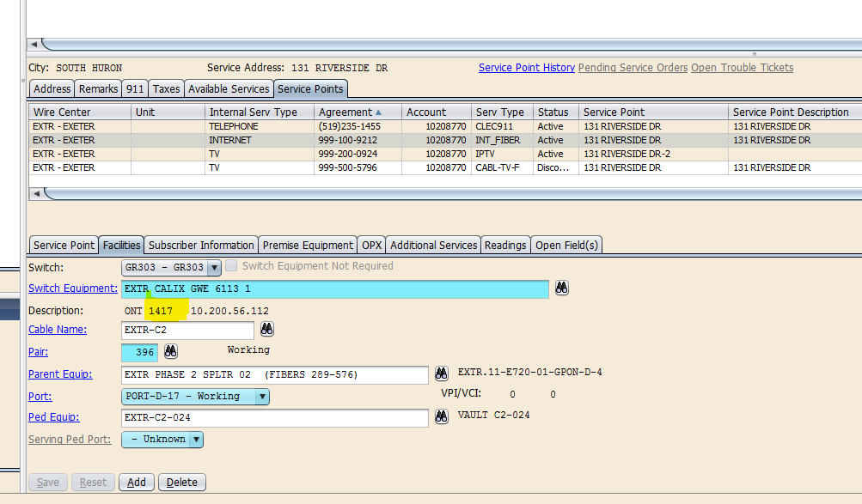Click binoculars icon next to Parent Equip

coord(441,373)
